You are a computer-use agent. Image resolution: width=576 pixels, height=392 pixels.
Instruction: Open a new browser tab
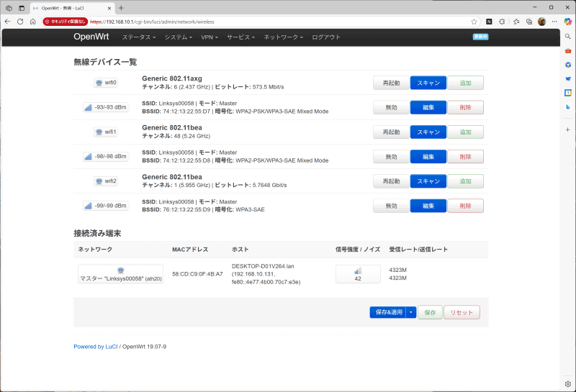click(121, 8)
